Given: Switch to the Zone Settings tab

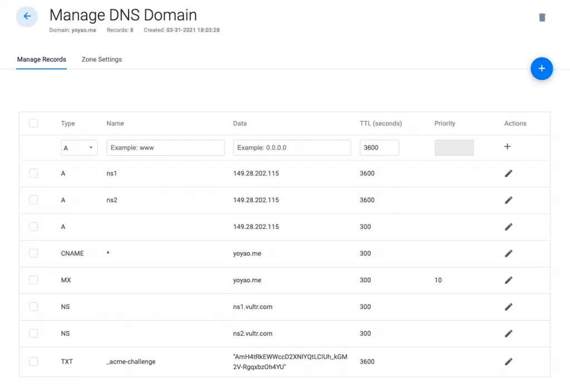Looking at the screenshot, I should point(101,60).
